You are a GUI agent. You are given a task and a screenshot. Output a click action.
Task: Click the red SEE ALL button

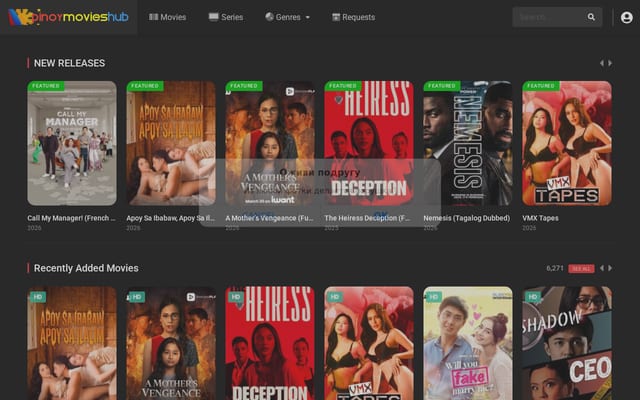pos(581,269)
